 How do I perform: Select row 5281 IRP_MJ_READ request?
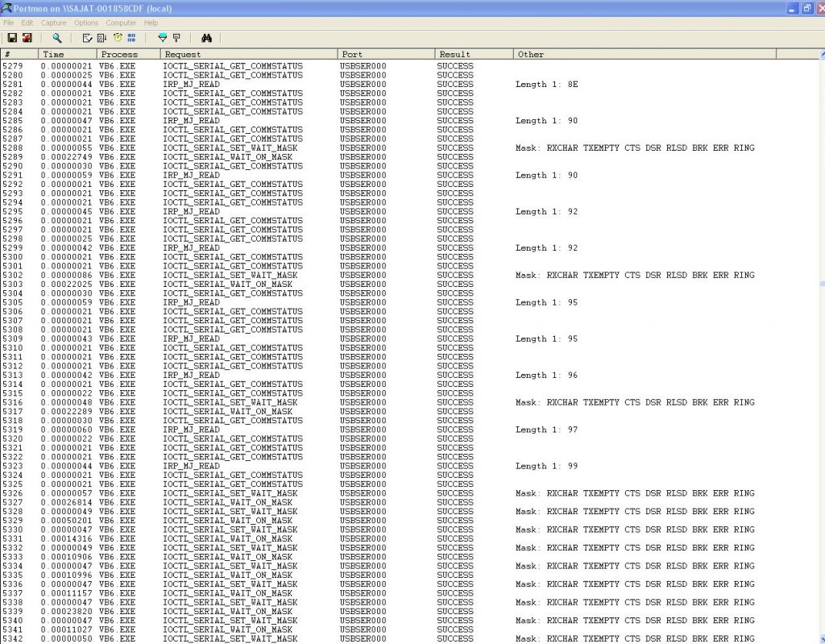pos(192,85)
